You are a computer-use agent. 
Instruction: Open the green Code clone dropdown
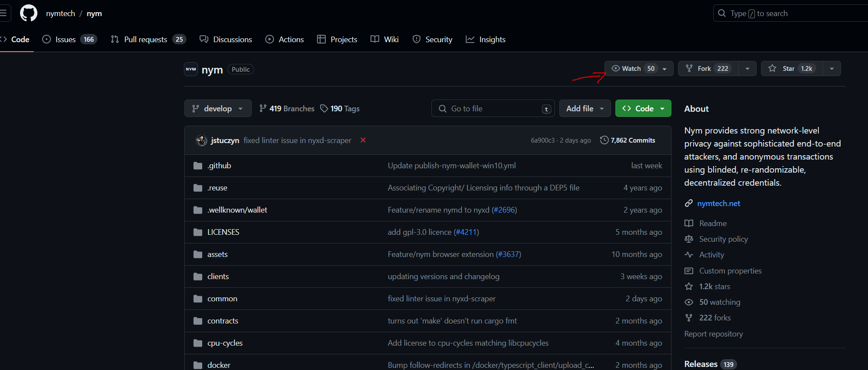point(643,108)
